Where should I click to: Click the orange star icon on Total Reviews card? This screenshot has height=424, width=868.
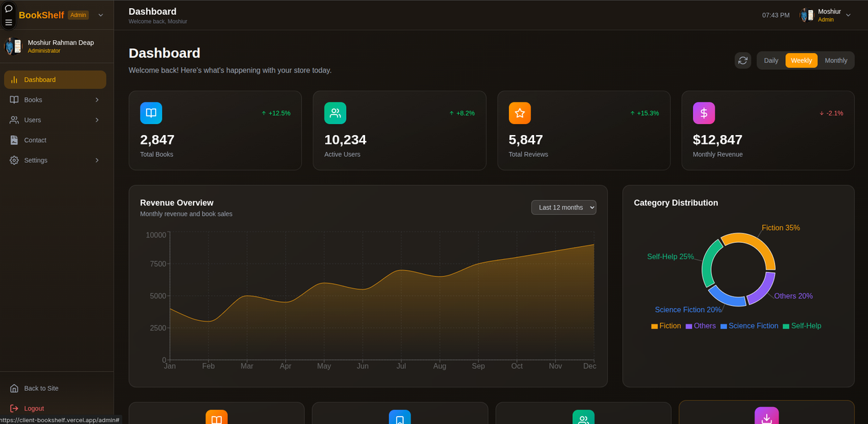(x=520, y=113)
